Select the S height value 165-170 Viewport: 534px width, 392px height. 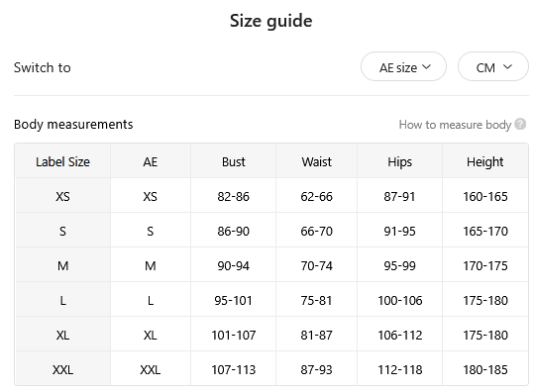click(485, 231)
